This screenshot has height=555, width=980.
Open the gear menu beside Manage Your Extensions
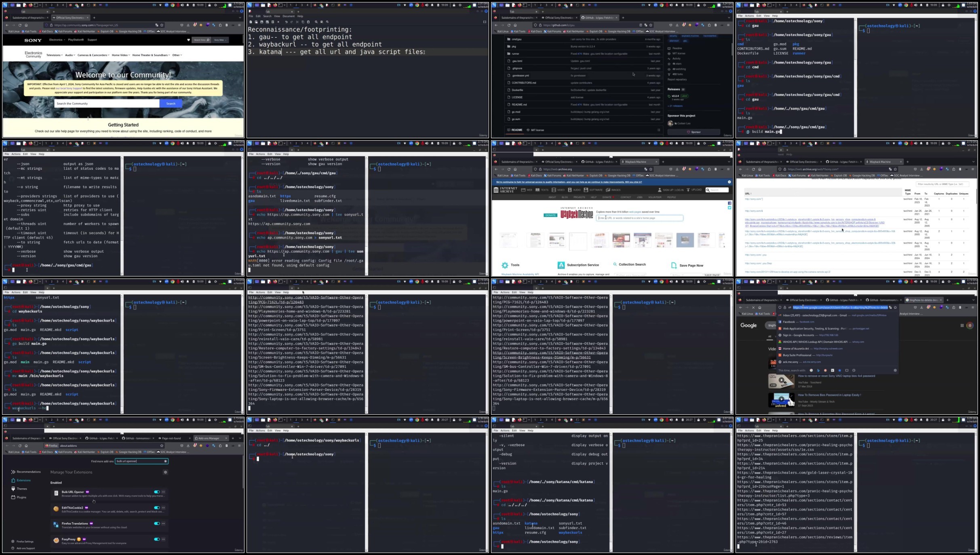click(165, 472)
